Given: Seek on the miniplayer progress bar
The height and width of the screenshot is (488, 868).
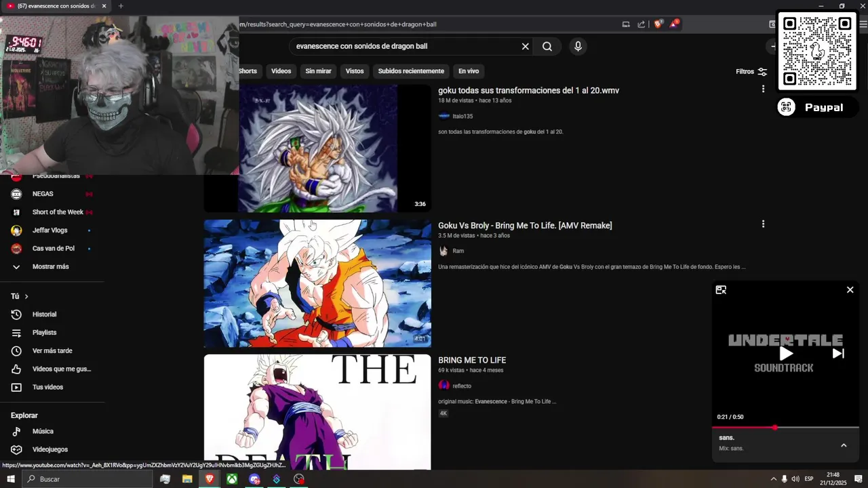Looking at the screenshot, I should (785, 428).
